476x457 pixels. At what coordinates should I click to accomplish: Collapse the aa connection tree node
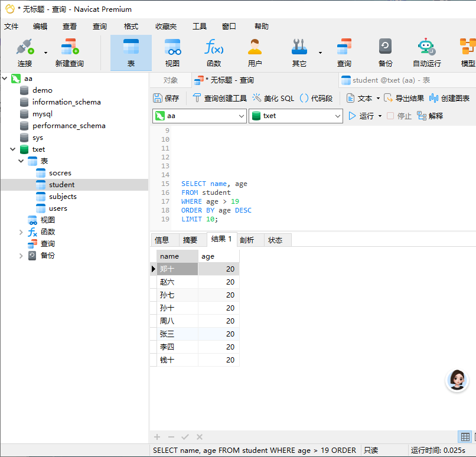tap(5, 79)
